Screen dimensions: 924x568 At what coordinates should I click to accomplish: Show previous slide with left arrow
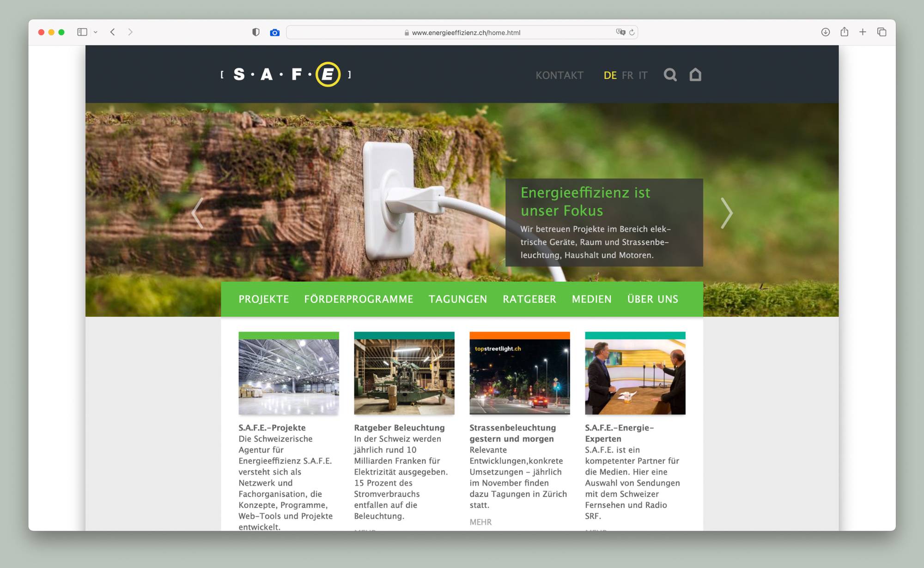coord(197,213)
